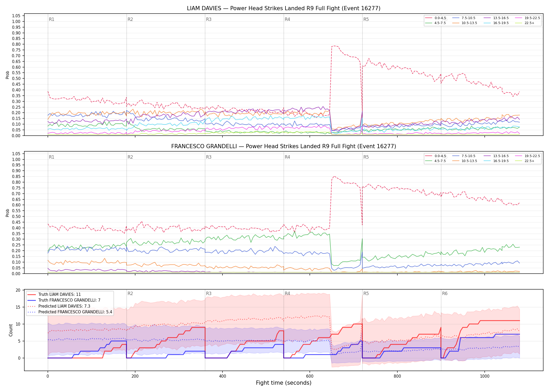Click y-axis tick label 20 on Count chart
Screen dimensions: 549x392
(x=18, y=290)
